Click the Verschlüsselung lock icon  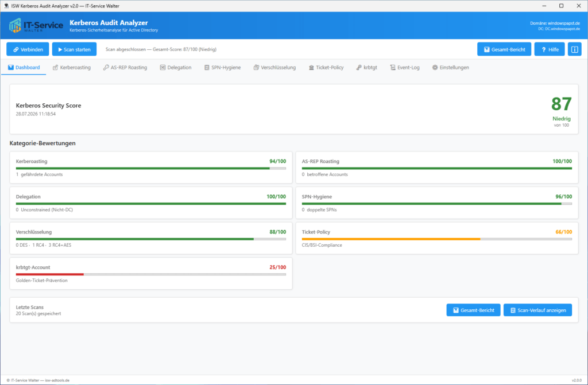256,68
